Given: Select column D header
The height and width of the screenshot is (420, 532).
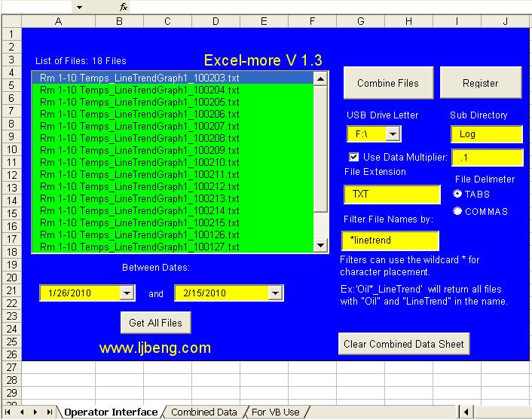Looking at the screenshot, I should 216,21.
